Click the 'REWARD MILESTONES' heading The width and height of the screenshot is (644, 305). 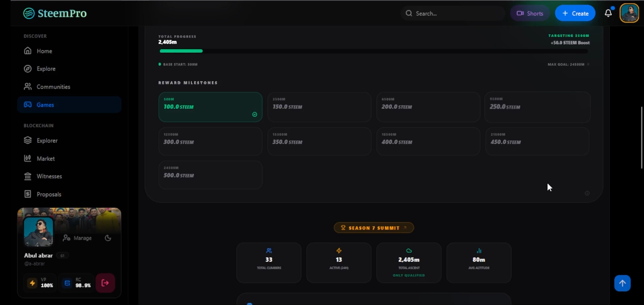click(188, 83)
